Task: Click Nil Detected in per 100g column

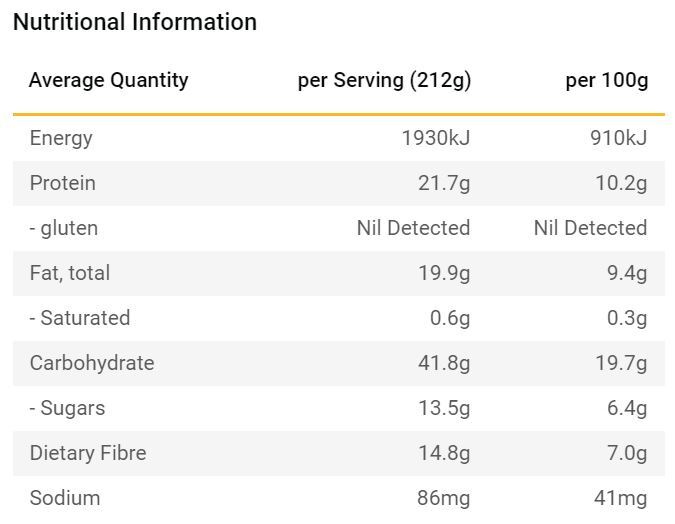Action: click(x=590, y=228)
